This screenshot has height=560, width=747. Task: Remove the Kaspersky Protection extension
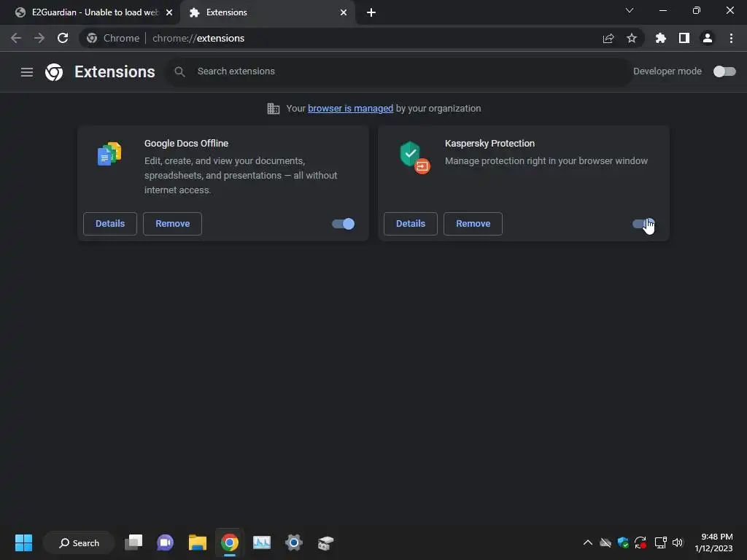click(473, 224)
